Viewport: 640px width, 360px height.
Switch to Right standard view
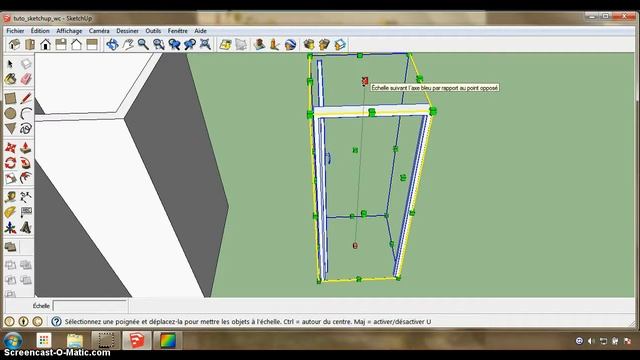tap(61, 44)
